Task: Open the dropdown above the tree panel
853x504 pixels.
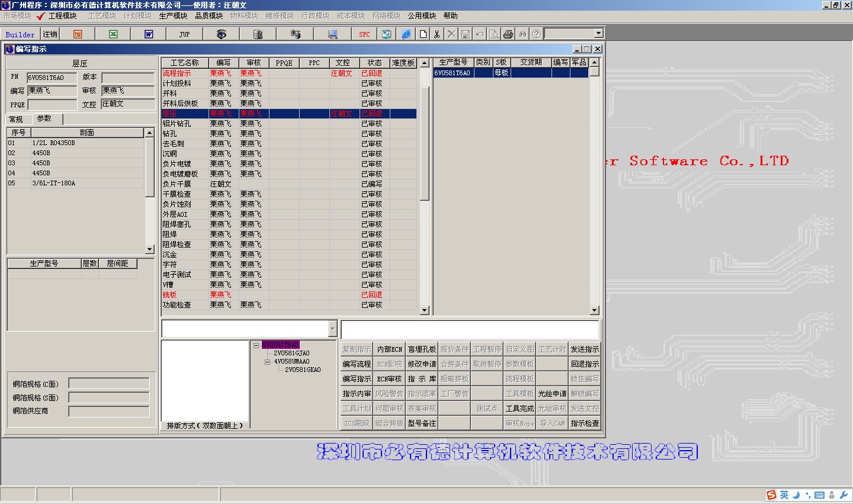Action: [x=332, y=328]
